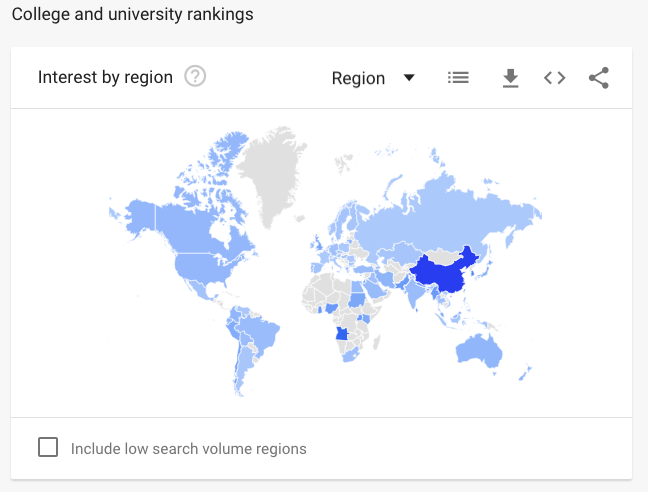Viewport: 648px width, 492px height.
Task: Open the help question mark icon
Action: click(x=195, y=76)
